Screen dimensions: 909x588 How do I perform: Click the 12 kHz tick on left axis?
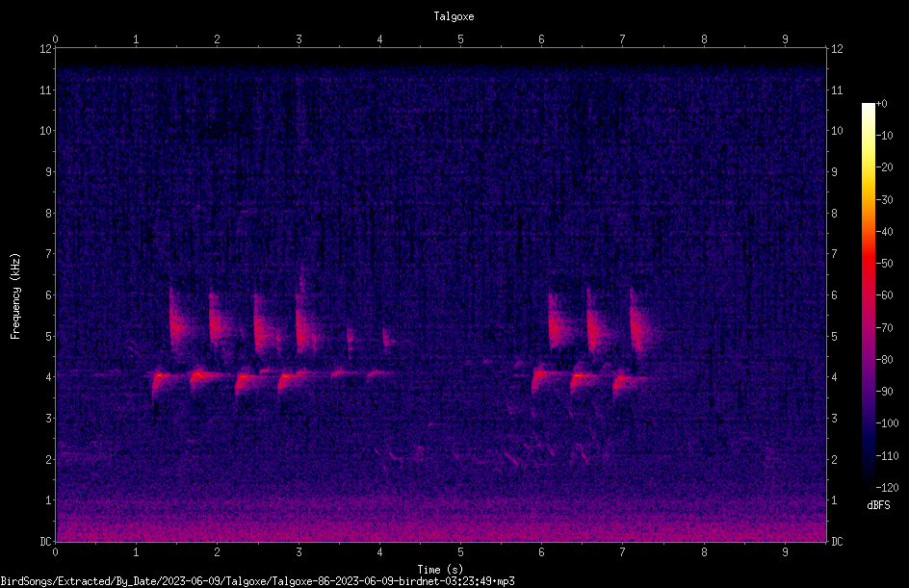(x=45, y=49)
